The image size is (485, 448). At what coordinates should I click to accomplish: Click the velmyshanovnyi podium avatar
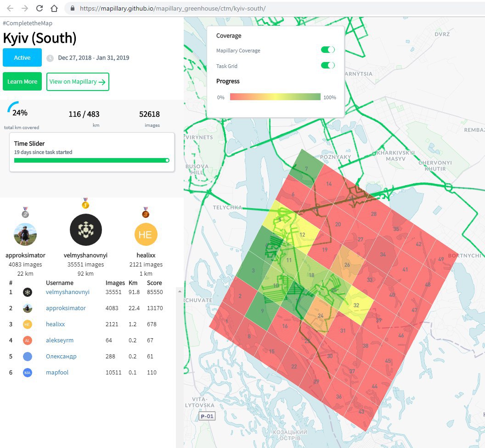coord(86,230)
